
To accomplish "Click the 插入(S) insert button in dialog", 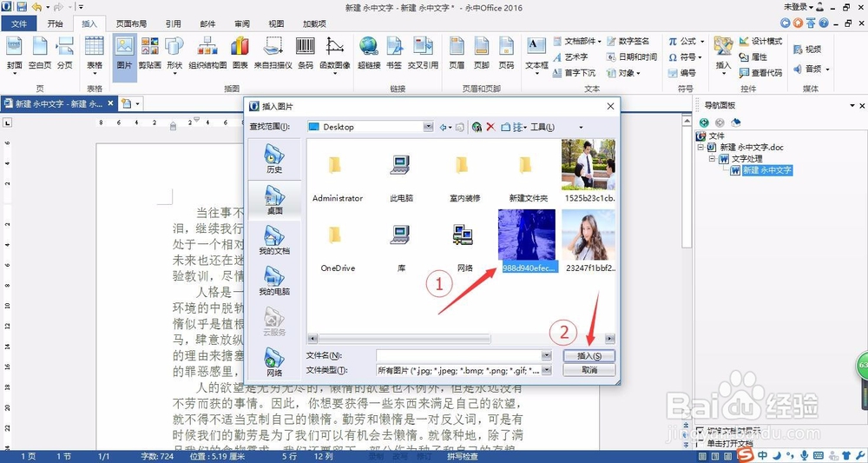I will point(589,355).
